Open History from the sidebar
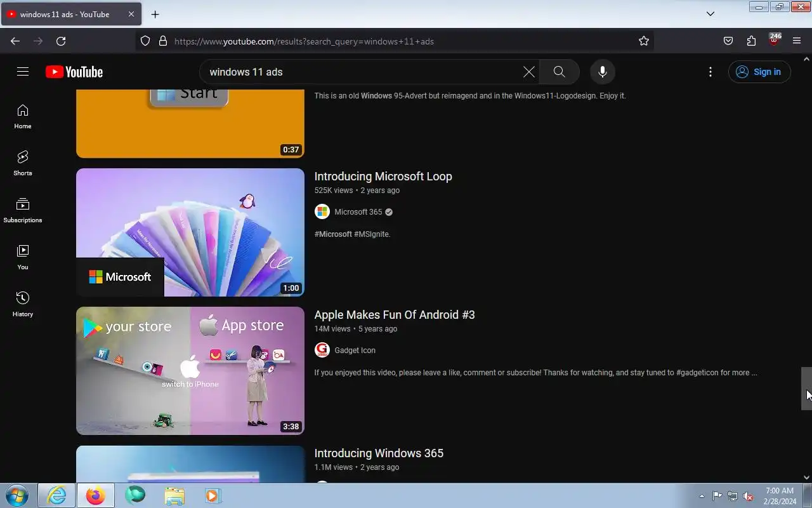 [x=23, y=305]
